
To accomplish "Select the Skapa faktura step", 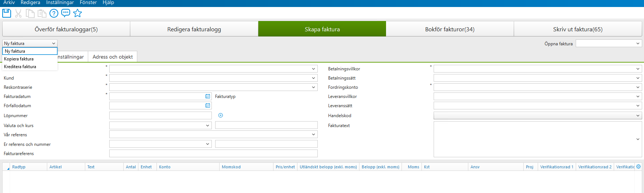I will pyautogui.click(x=322, y=29).
